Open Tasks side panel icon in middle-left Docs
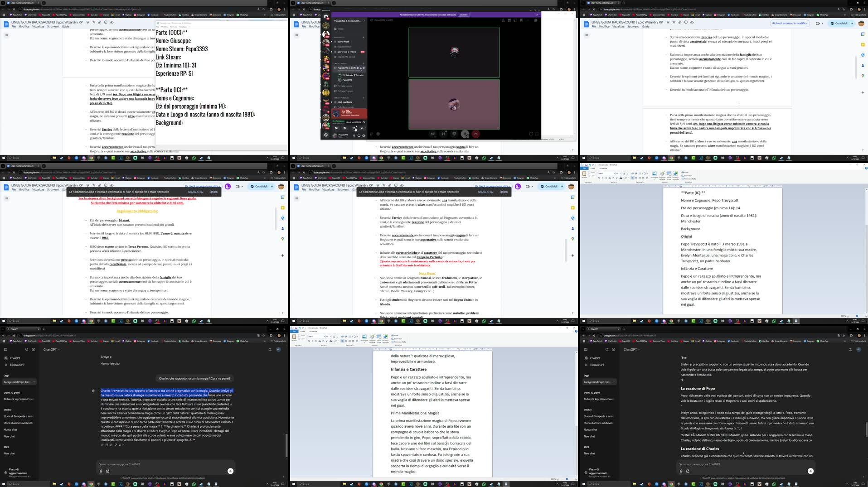Viewport: 868px width, 487px height. click(282, 218)
